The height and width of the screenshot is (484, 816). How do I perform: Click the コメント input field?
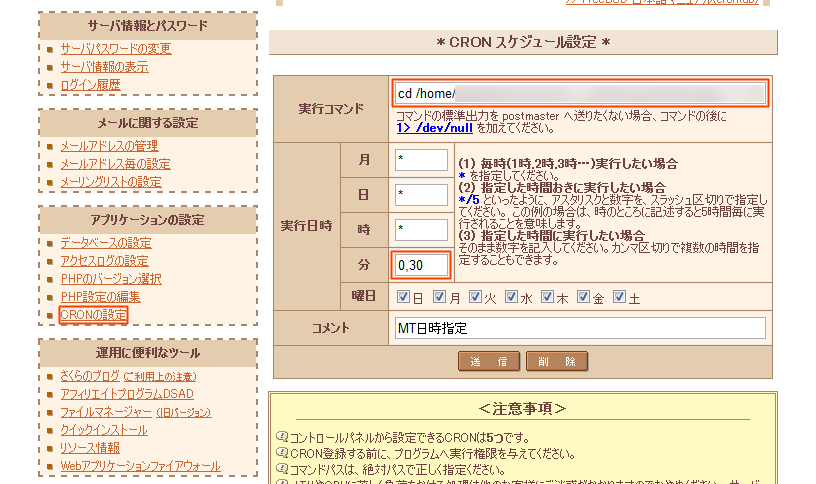(580, 328)
